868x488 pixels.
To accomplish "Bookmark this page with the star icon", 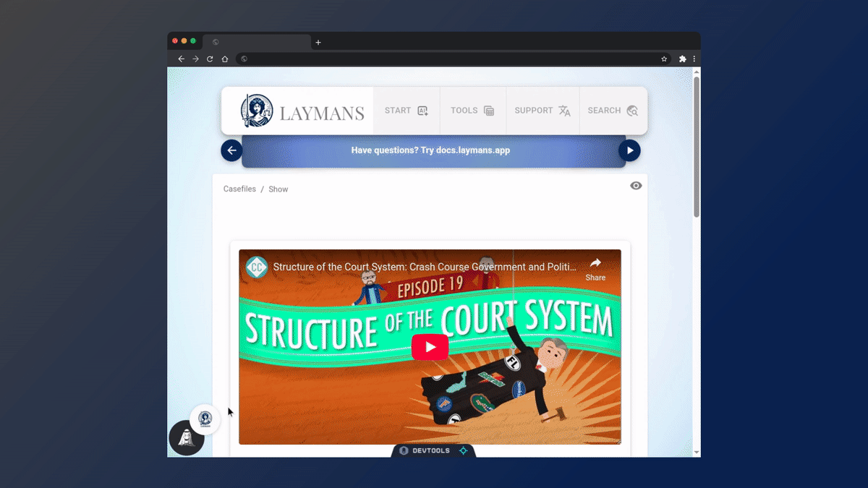I will (664, 59).
